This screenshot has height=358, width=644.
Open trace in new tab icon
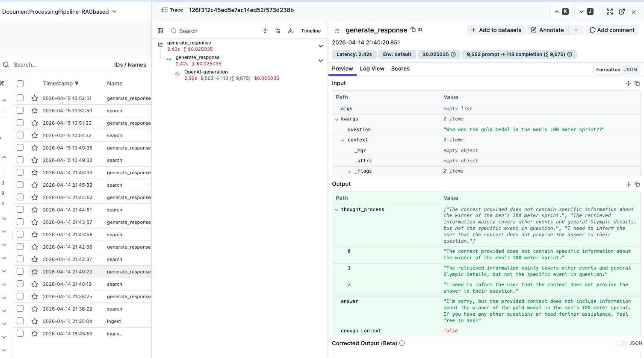pyautogui.click(x=622, y=12)
